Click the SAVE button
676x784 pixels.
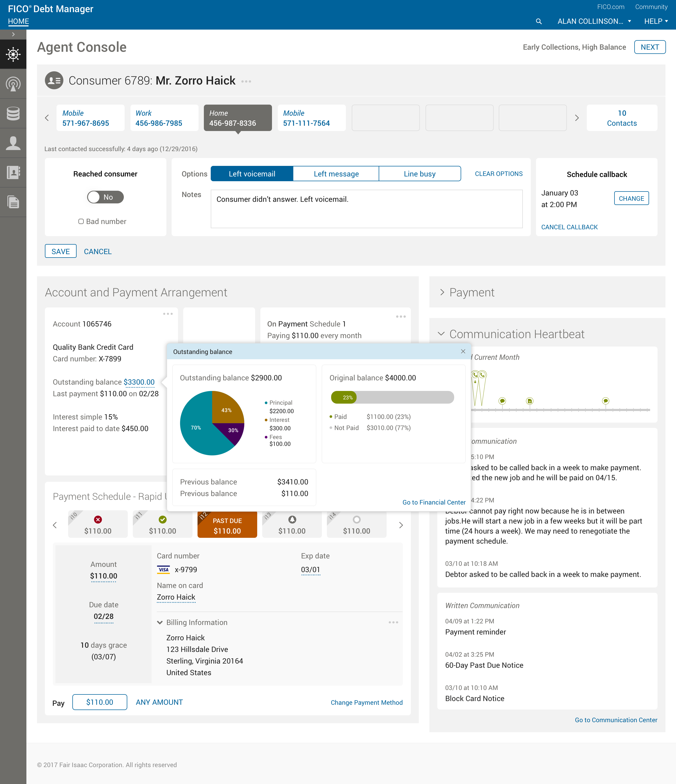point(60,252)
